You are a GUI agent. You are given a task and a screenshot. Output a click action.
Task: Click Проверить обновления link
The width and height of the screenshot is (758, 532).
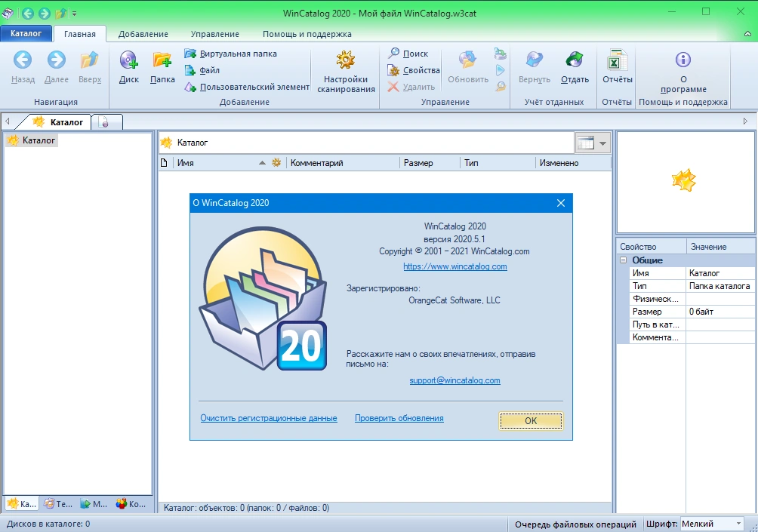399,418
